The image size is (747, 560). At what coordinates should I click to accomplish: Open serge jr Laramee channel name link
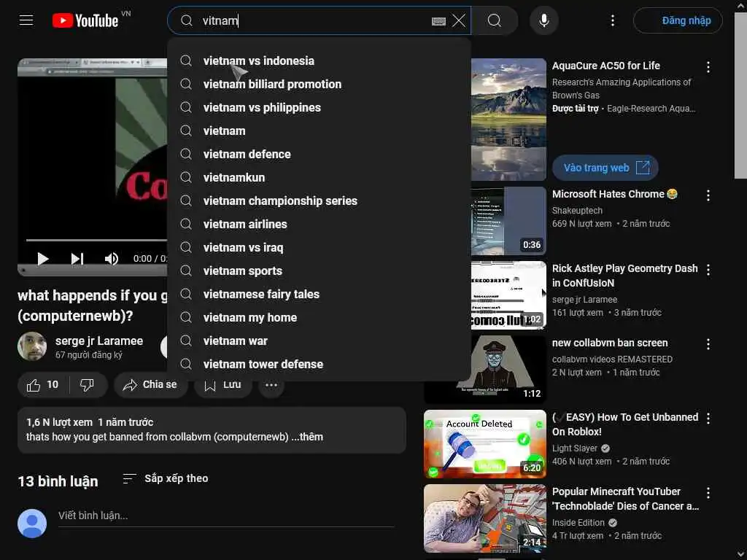[x=99, y=341]
